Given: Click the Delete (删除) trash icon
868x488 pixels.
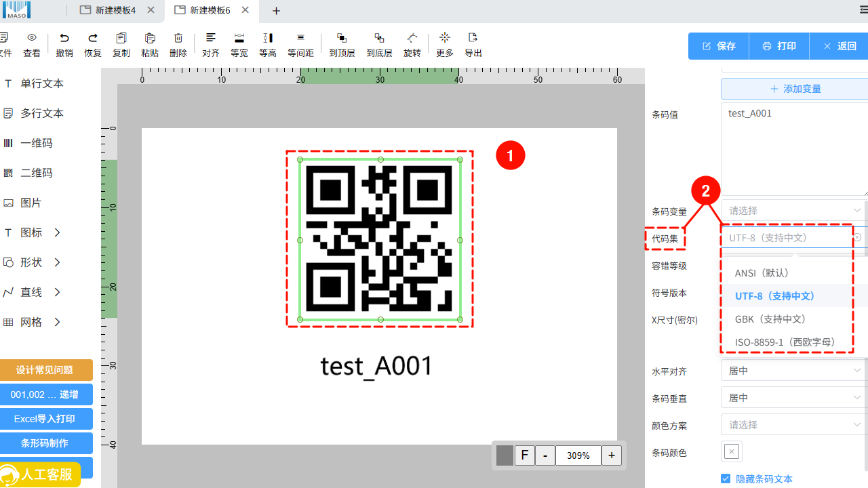Looking at the screenshot, I should (178, 38).
